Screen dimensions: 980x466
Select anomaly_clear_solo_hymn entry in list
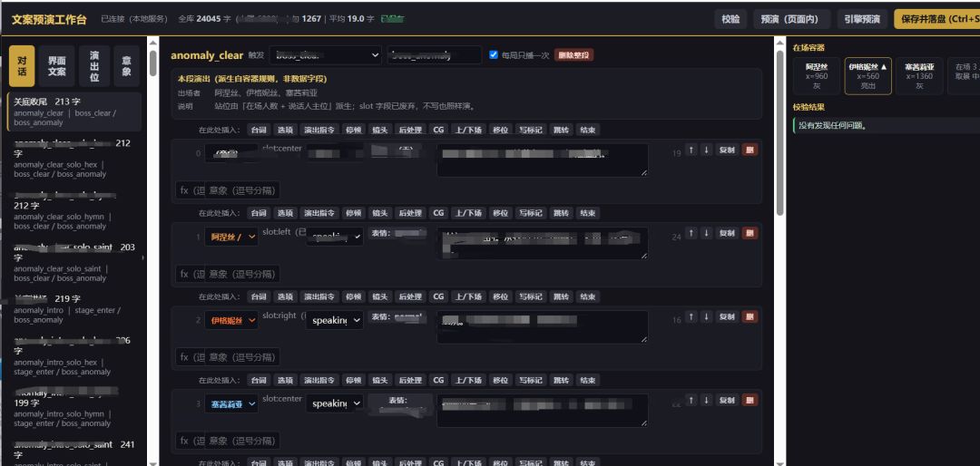point(74,210)
